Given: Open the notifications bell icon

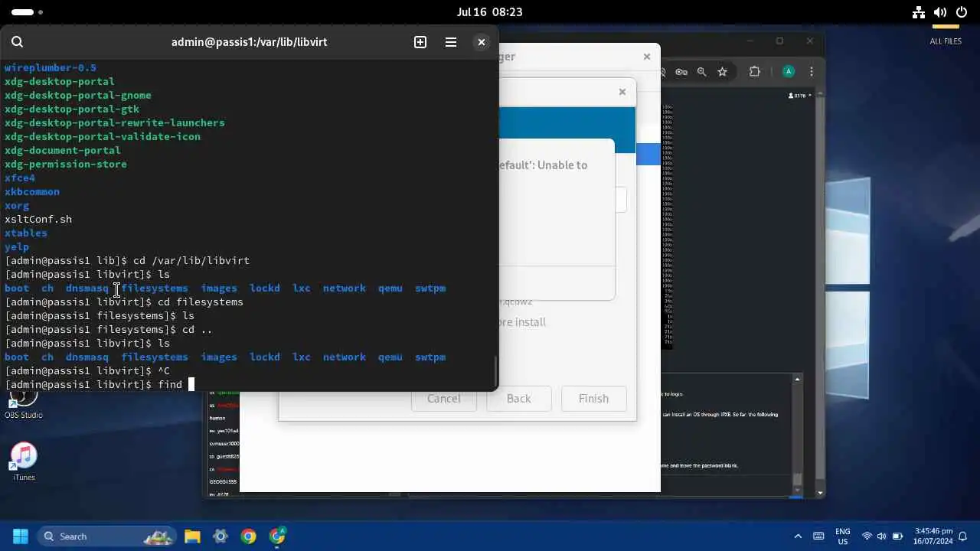Looking at the screenshot, I should 963,536.
